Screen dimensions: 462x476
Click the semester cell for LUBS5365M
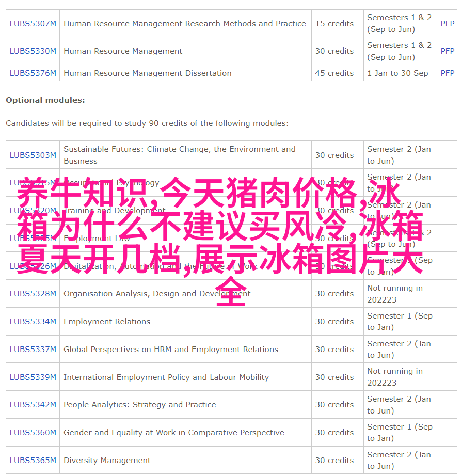(399, 460)
